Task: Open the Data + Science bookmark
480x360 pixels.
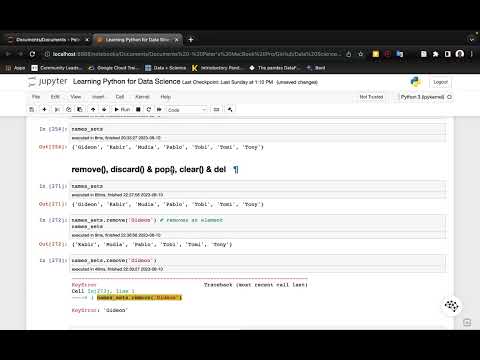Action: point(166,68)
